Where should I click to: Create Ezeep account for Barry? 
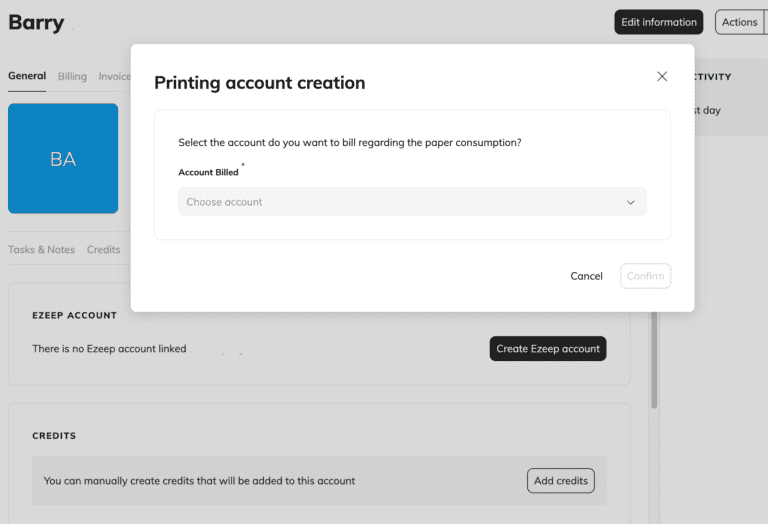tap(547, 349)
